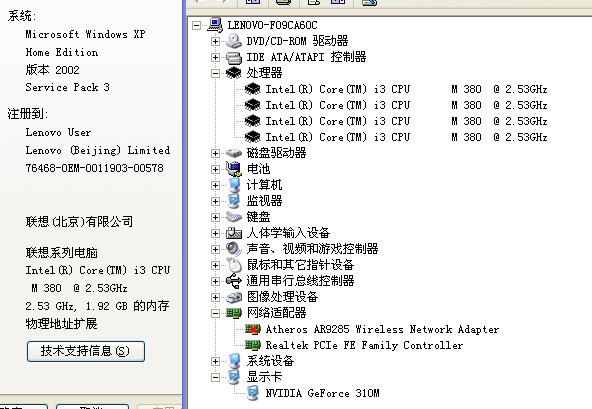Click the 联想(北京)有限公司 manufacturer text
Screen dimensions: 592x409
pyautogui.click(x=79, y=221)
